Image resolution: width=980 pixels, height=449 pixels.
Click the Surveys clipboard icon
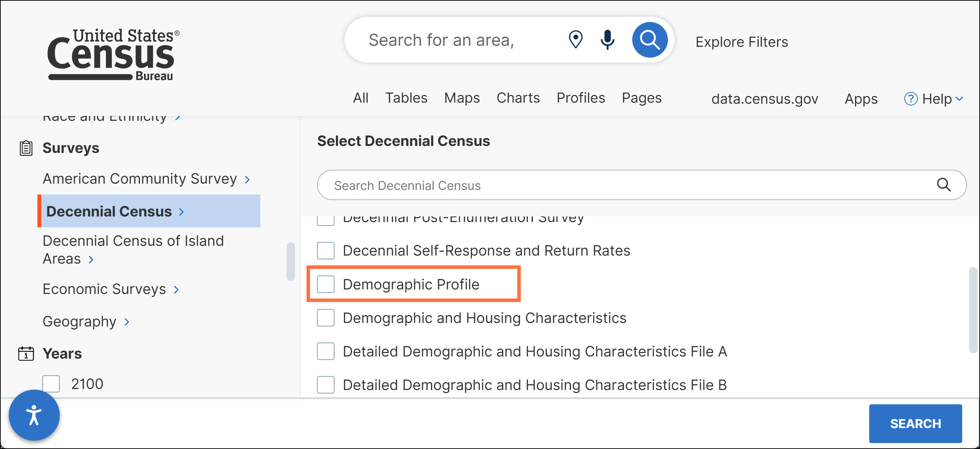pyautogui.click(x=26, y=148)
